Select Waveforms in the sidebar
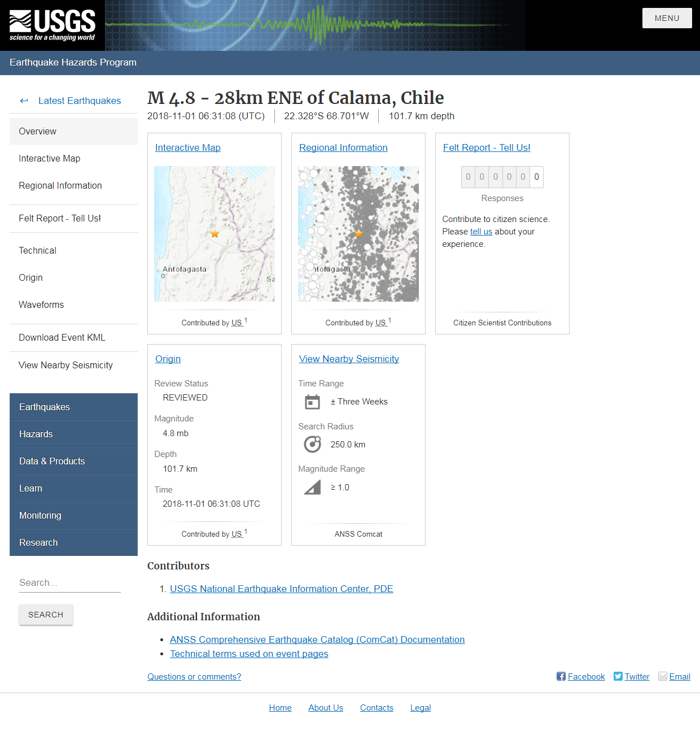The height and width of the screenshot is (731, 700). [41, 304]
